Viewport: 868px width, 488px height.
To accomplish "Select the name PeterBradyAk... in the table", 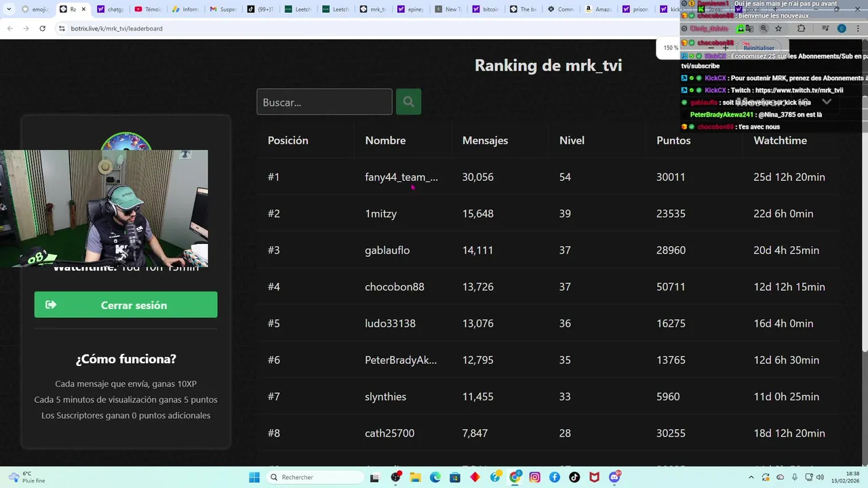I will click(401, 360).
